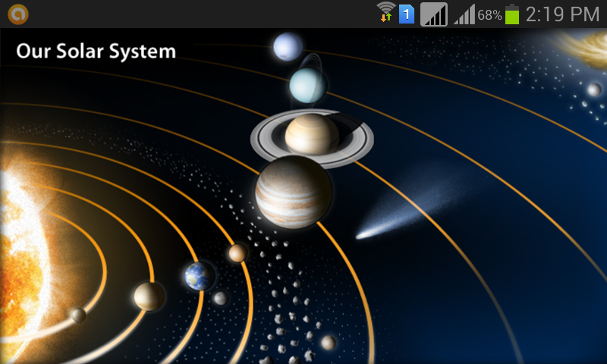
Task: Select planet Earth
Action: click(199, 276)
